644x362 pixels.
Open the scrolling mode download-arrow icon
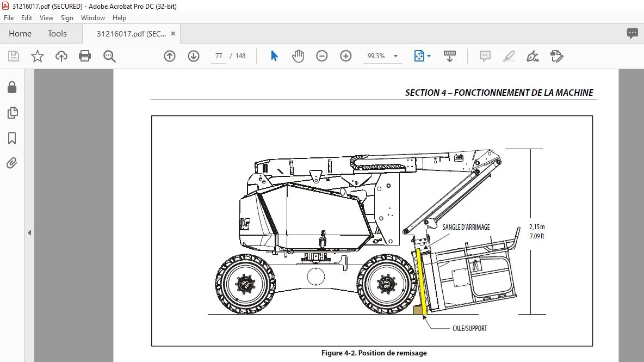click(x=450, y=56)
